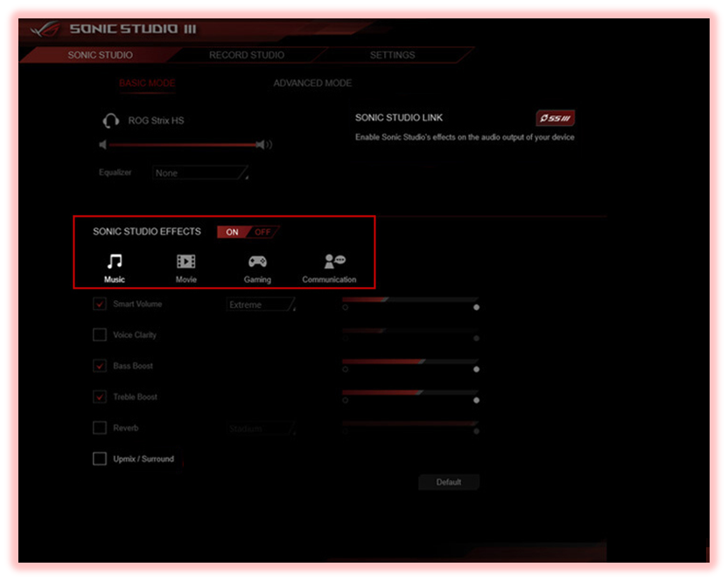
Task: Switch to Advanced Mode
Action: coord(312,83)
